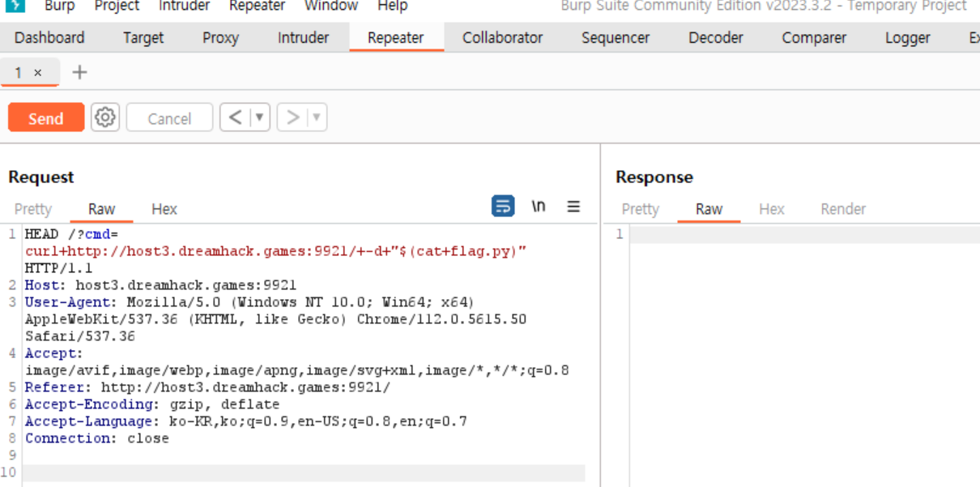The image size is (980, 487).
Task: Select Repeater request tab 1
Action: (19, 72)
